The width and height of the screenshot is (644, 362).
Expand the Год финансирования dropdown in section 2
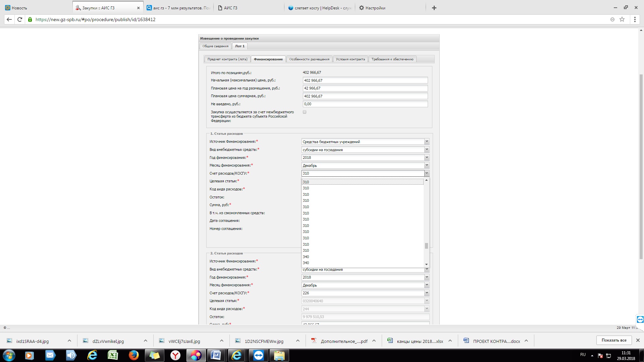tap(427, 277)
